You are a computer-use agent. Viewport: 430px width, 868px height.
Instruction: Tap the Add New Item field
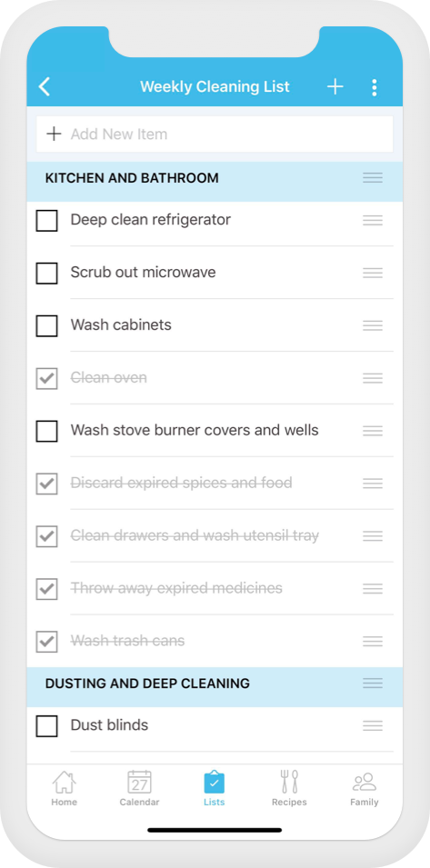click(x=215, y=134)
